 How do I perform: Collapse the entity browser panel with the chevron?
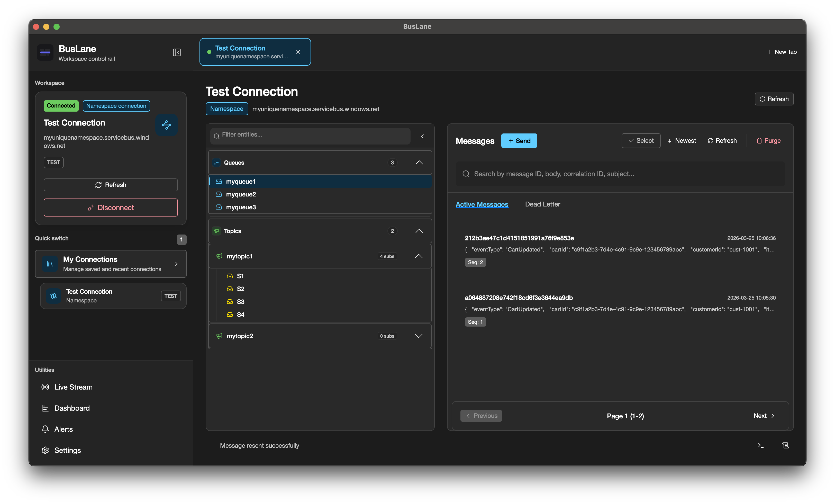coord(422,136)
